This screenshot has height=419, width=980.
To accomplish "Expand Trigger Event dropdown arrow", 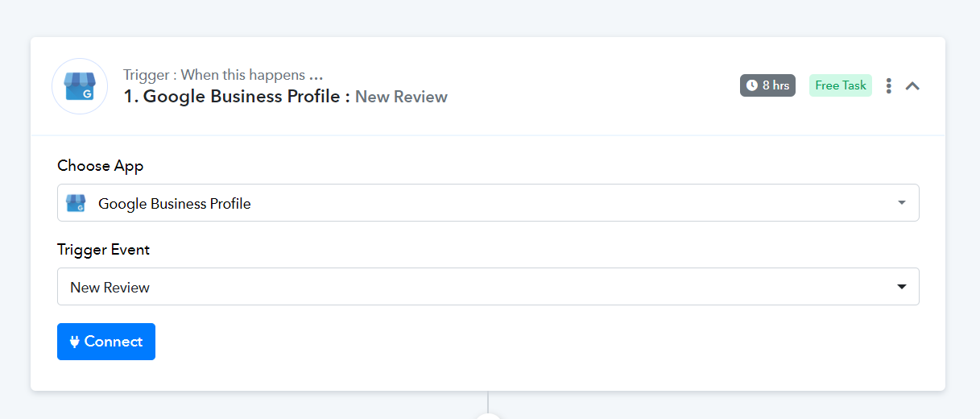I will point(902,287).
